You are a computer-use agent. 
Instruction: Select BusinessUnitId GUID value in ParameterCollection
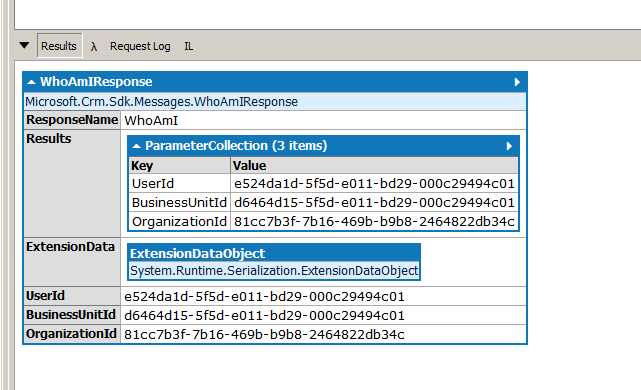coord(374,203)
